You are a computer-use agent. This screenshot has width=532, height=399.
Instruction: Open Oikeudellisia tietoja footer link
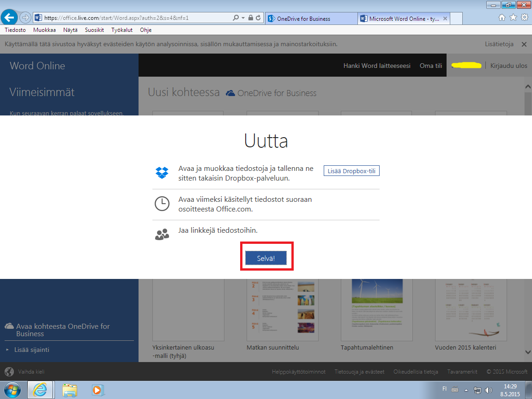pyautogui.click(x=416, y=371)
